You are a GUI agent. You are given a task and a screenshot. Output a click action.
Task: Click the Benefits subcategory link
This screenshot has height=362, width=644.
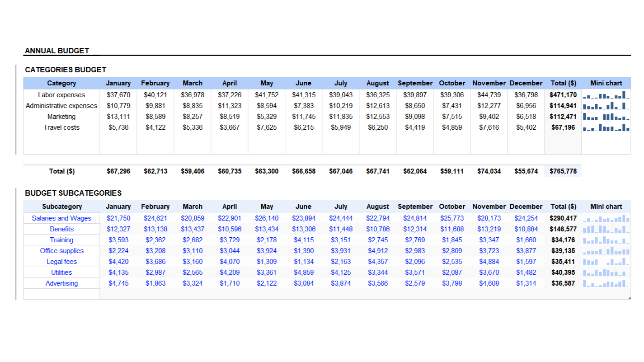(x=61, y=229)
